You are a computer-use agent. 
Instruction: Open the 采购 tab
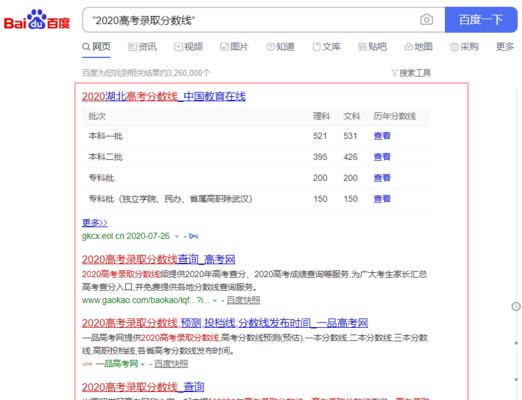click(x=464, y=47)
